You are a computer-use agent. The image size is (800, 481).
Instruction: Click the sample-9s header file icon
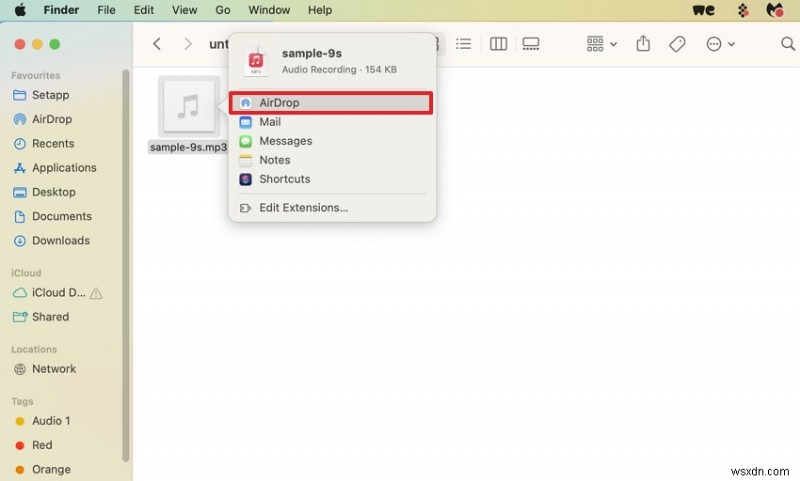click(x=256, y=61)
